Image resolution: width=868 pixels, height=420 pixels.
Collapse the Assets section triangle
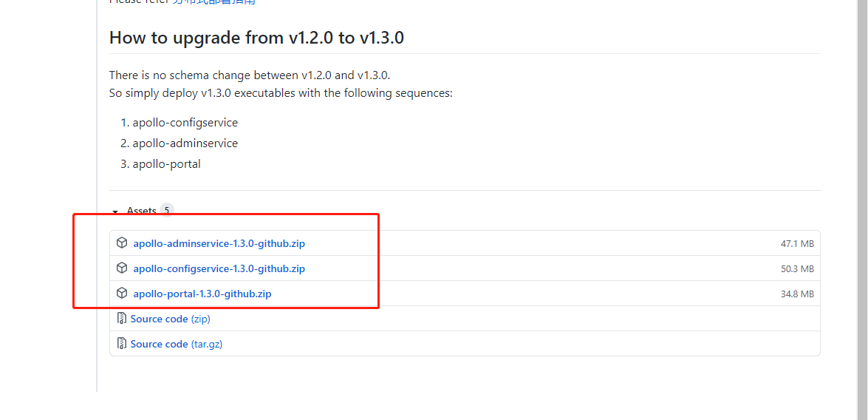tap(115, 211)
